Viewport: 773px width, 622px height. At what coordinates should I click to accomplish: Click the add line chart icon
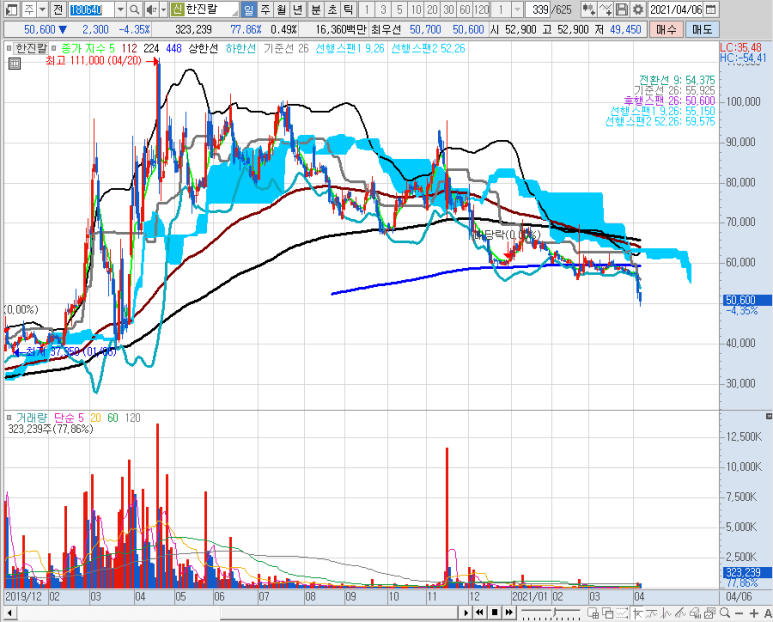[606, 9]
